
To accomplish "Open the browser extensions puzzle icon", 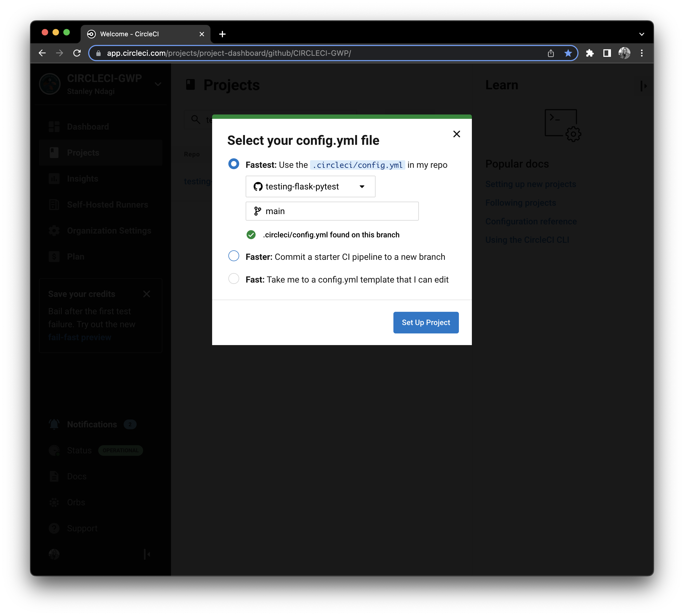I will click(x=590, y=53).
